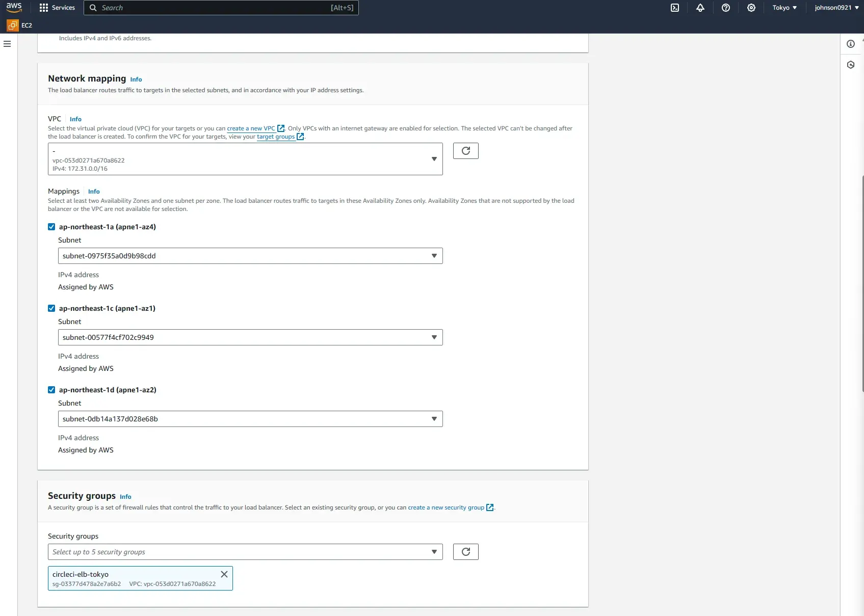Open the Help menu icon
Screen dimensions: 864x616
pyautogui.click(x=725, y=8)
